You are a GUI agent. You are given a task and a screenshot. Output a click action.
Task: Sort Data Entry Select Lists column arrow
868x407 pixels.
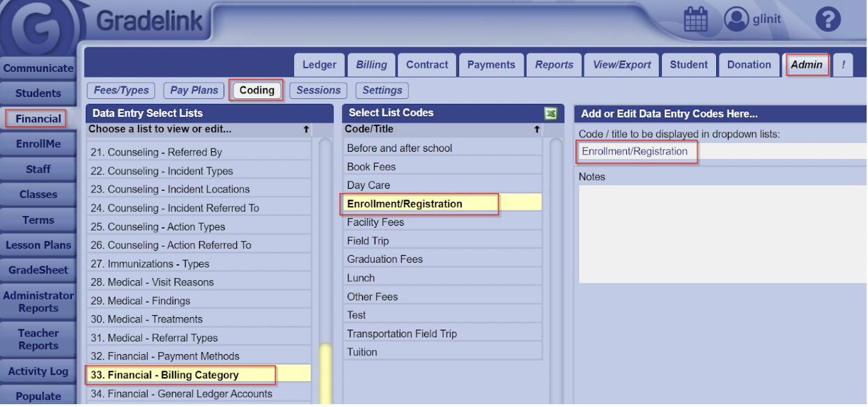[x=306, y=130]
